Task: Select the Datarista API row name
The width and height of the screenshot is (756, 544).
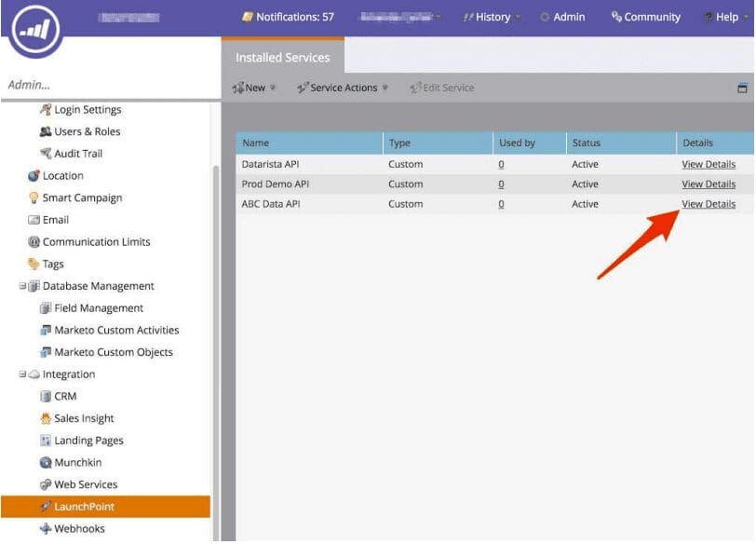Action: point(271,165)
